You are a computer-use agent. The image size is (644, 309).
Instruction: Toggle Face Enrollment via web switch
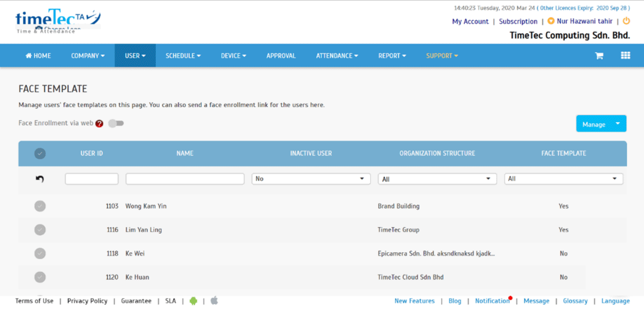coord(116,123)
